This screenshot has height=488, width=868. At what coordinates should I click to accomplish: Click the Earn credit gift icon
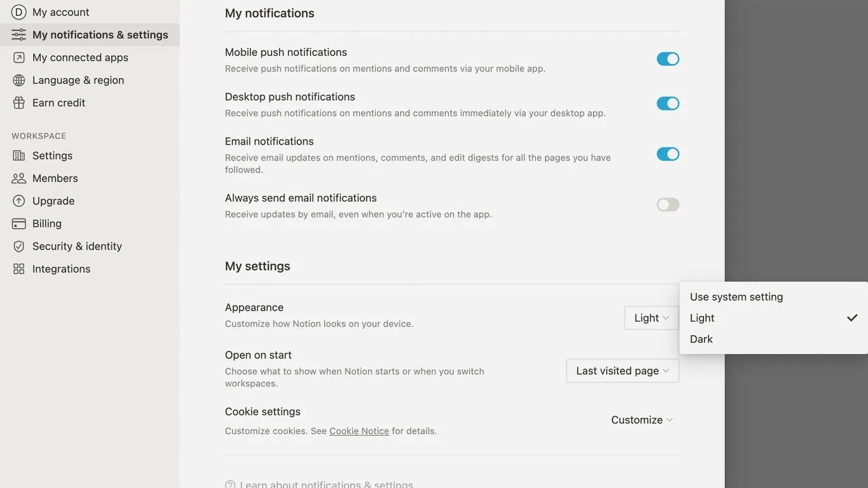pyautogui.click(x=19, y=103)
